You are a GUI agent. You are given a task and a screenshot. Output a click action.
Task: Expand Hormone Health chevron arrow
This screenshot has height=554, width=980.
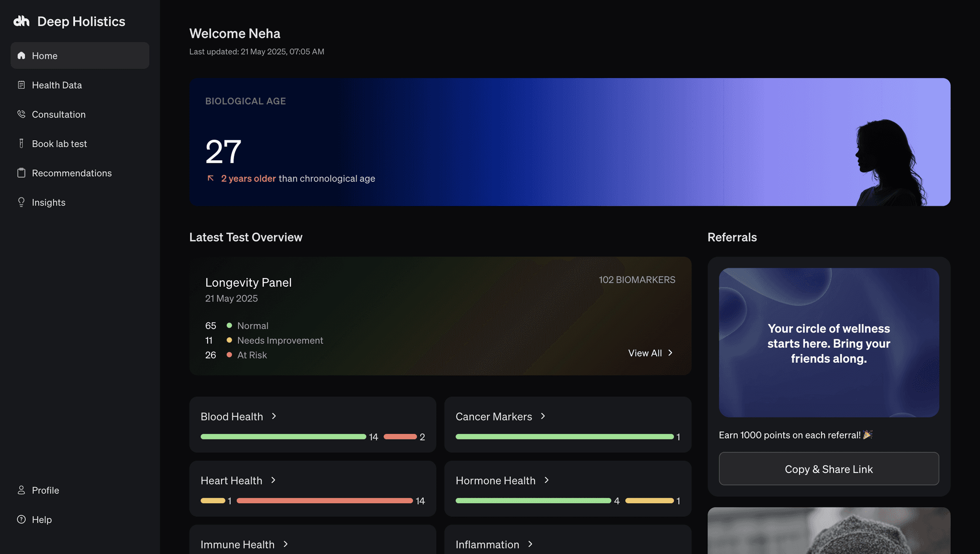click(x=546, y=480)
